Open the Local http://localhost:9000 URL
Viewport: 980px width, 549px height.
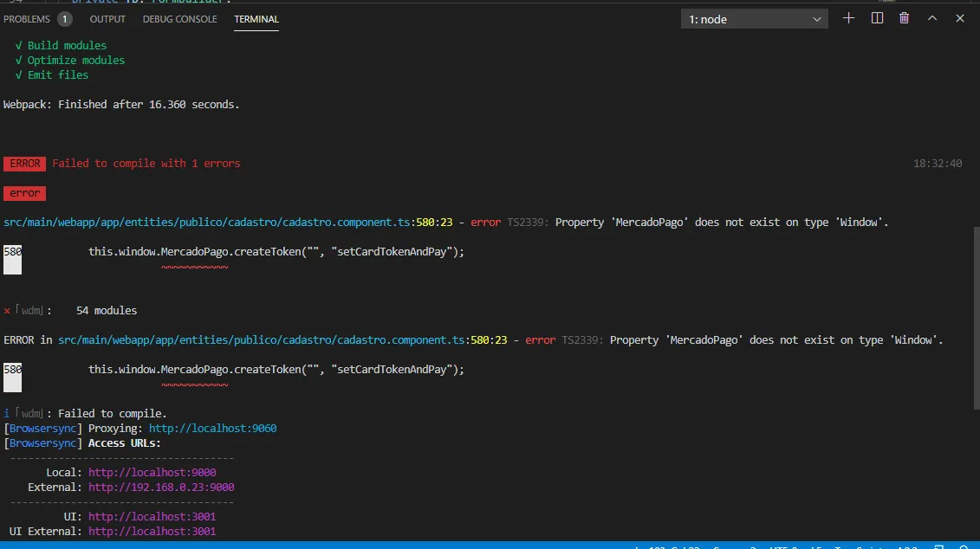(x=152, y=473)
